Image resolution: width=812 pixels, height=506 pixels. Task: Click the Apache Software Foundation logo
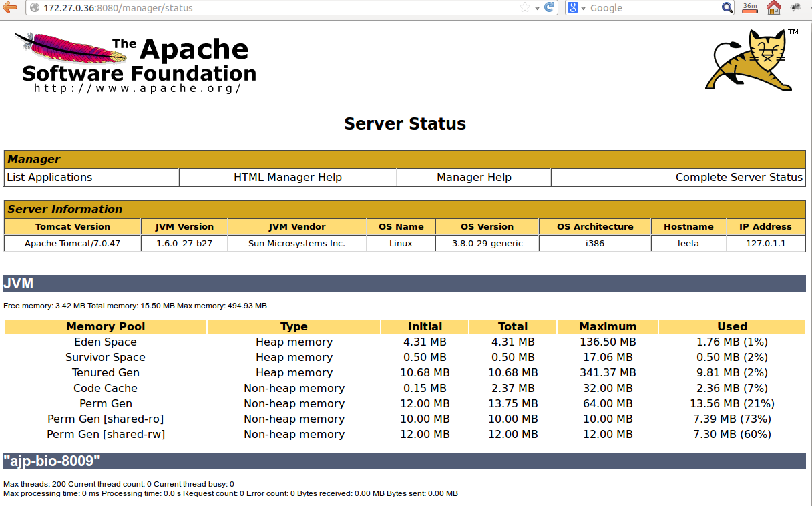tap(136, 62)
